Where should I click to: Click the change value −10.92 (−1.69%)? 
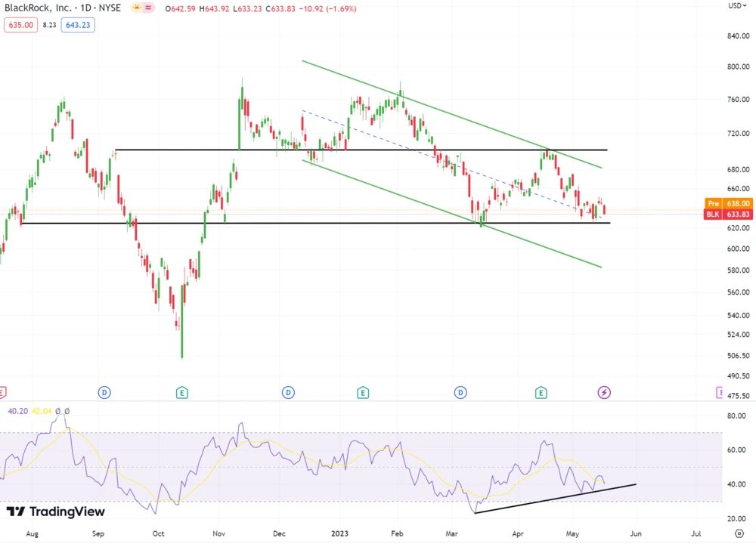tap(327, 8)
